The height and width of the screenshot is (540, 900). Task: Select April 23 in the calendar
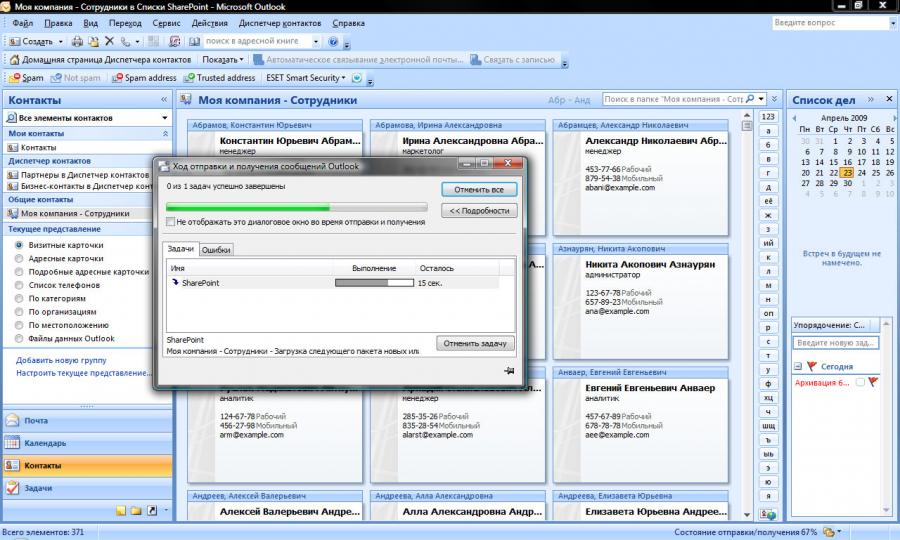tap(847, 173)
